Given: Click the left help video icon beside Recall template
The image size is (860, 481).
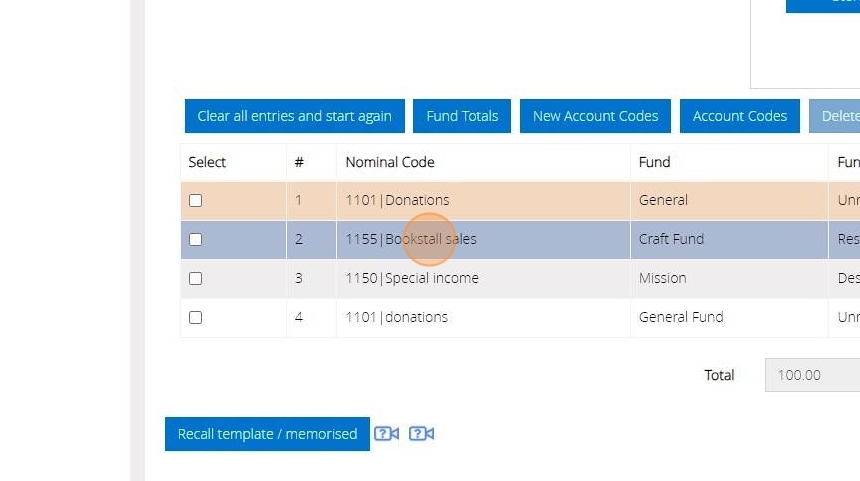Looking at the screenshot, I should 386,433.
